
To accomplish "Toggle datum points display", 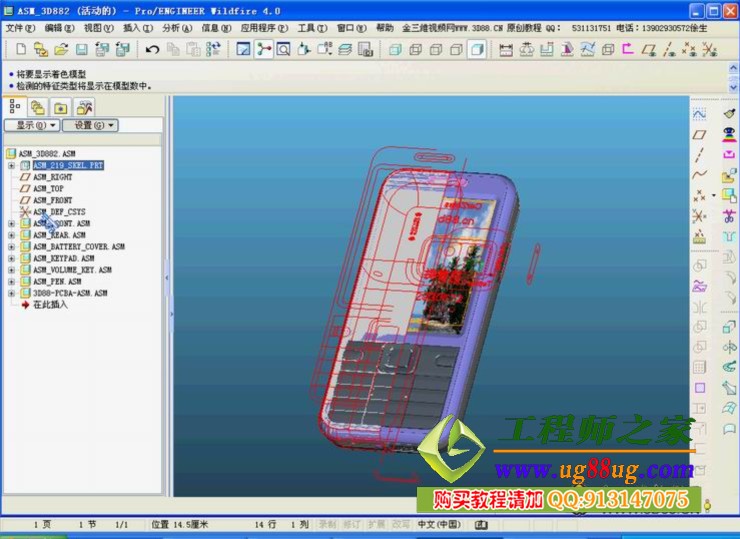I will 689,49.
